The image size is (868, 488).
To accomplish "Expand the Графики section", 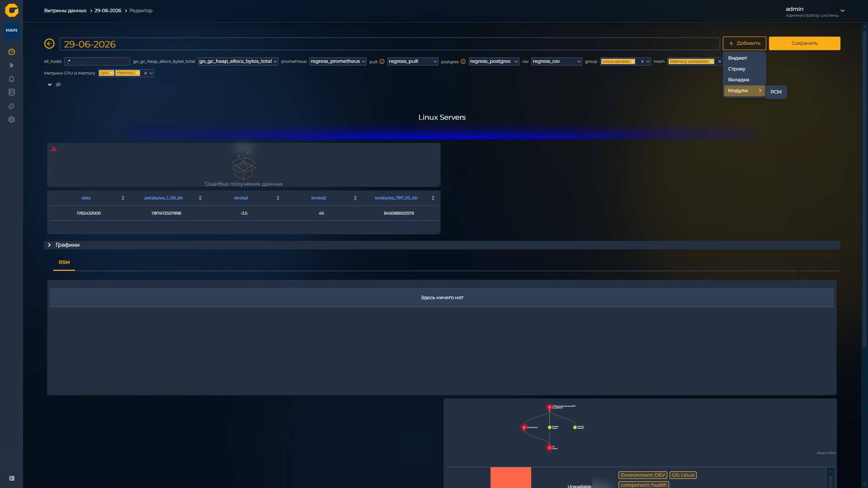I will (x=49, y=245).
